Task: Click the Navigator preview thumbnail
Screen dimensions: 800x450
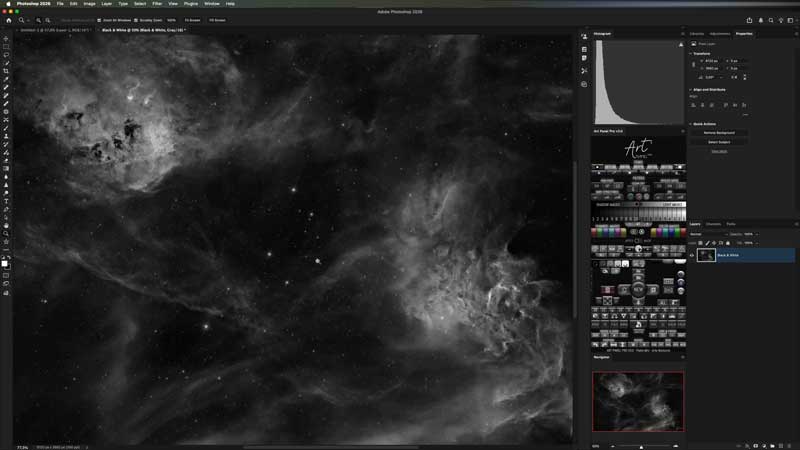Action: pos(637,402)
